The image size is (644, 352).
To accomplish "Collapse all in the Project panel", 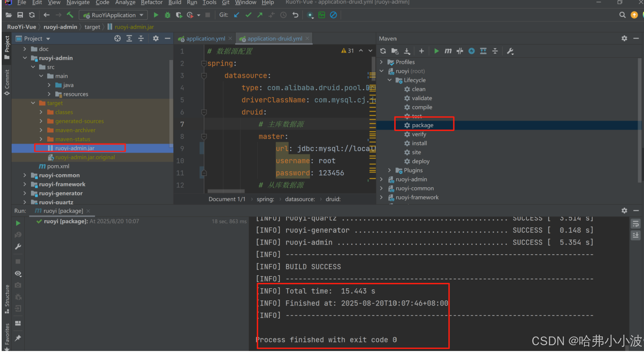I will point(141,38).
